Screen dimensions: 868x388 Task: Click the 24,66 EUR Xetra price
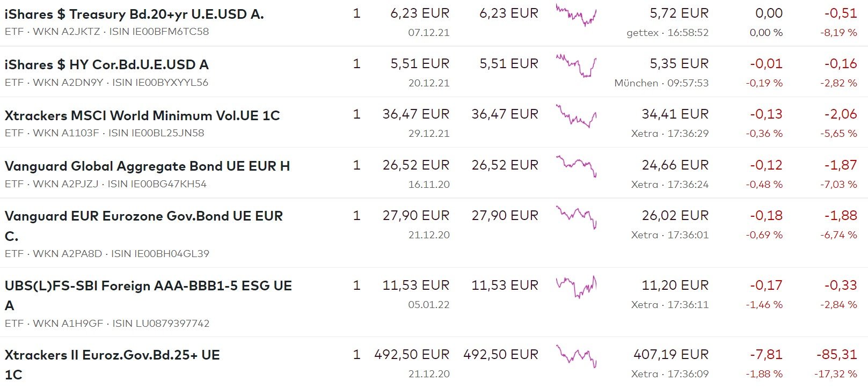(675, 165)
